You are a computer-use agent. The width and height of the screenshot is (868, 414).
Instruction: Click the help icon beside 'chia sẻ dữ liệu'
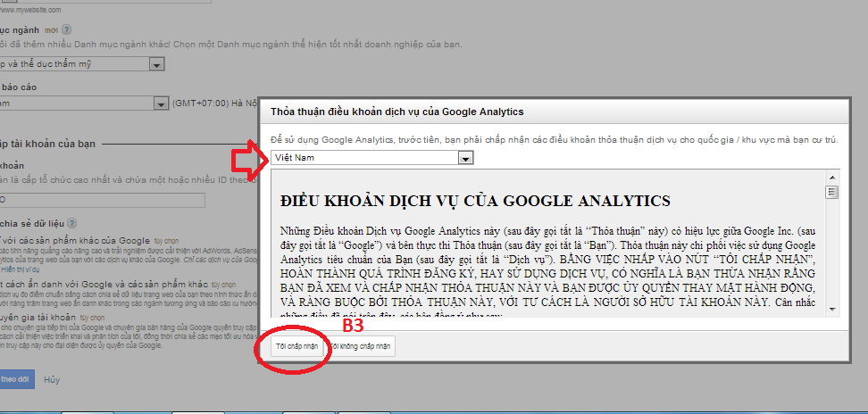pyautogui.click(x=71, y=224)
